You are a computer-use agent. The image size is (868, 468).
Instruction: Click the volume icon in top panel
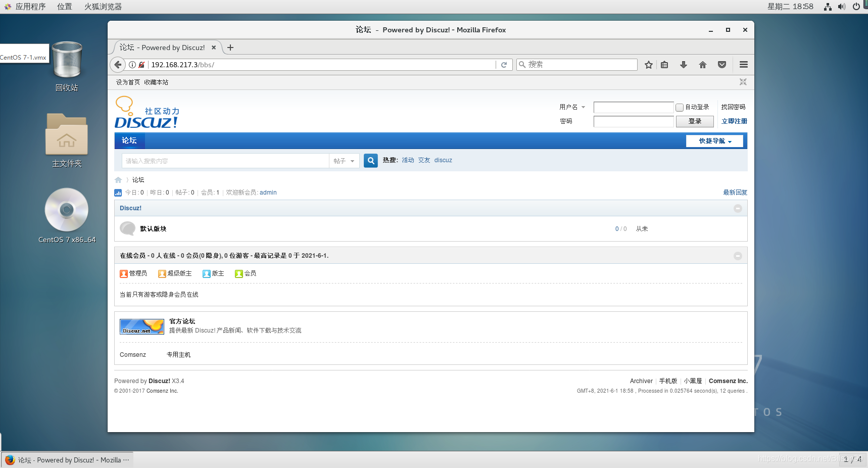click(x=841, y=7)
